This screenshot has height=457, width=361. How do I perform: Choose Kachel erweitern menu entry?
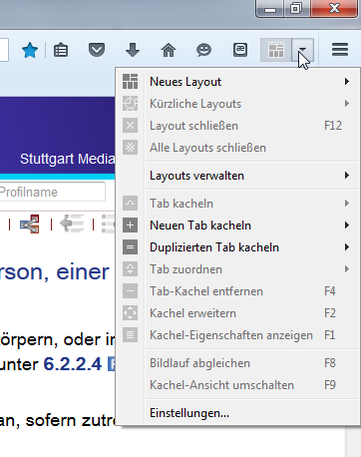tap(237, 313)
